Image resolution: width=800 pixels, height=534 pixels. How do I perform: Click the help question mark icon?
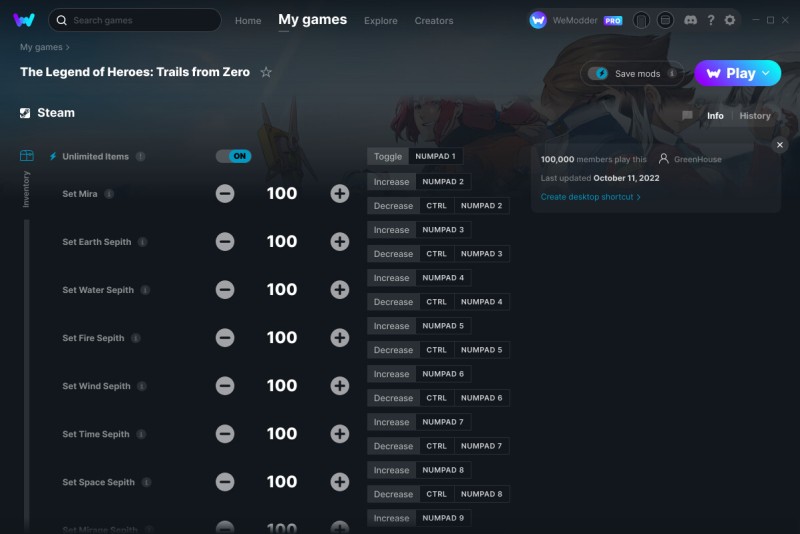point(710,20)
